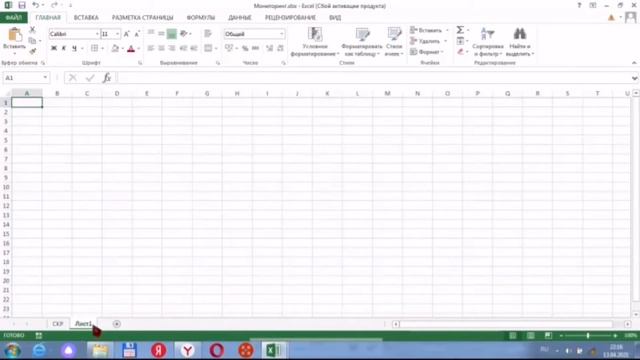
Task: Click the Format Painter brush icon
Action: pyautogui.click(x=33, y=51)
